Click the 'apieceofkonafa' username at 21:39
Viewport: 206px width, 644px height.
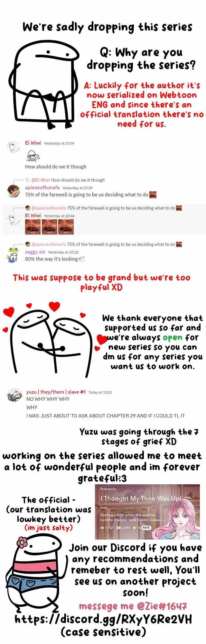42,188
